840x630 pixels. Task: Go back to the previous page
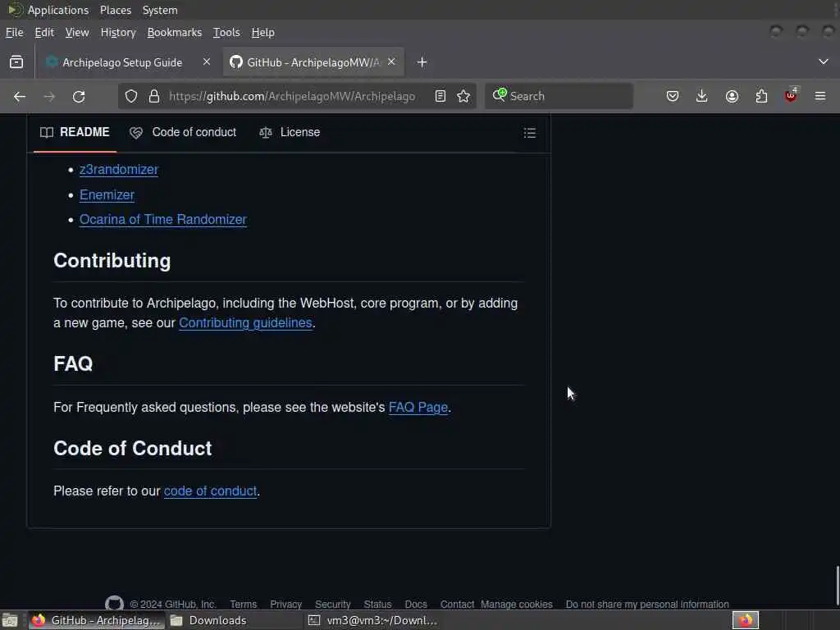point(20,97)
